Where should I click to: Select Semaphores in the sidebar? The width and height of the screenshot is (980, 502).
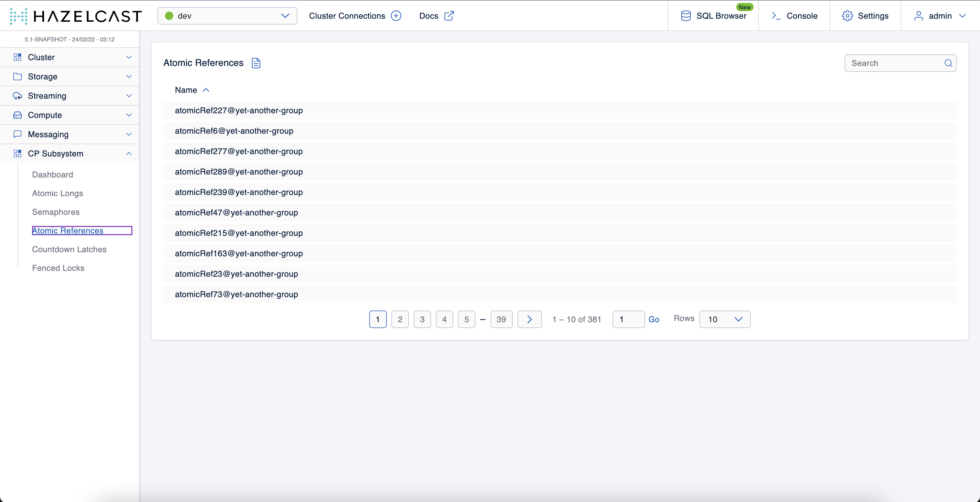[55, 212]
